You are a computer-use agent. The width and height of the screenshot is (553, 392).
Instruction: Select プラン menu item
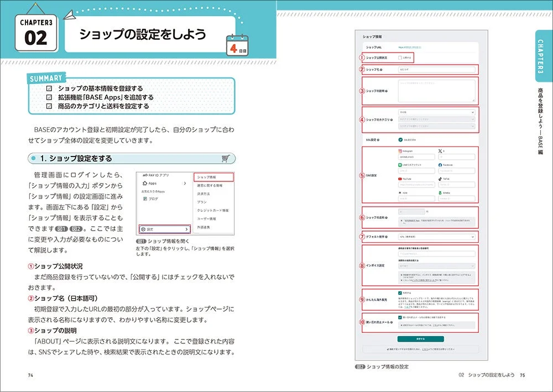tap(202, 202)
